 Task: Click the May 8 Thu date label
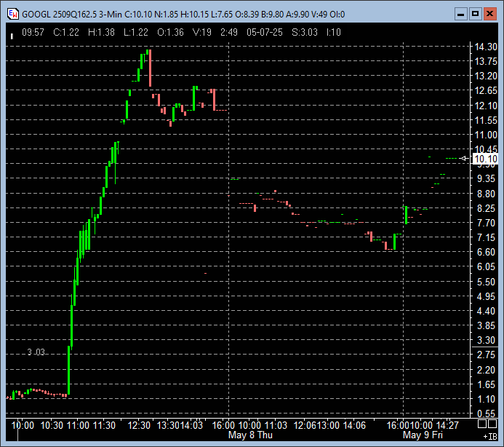coord(250,435)
